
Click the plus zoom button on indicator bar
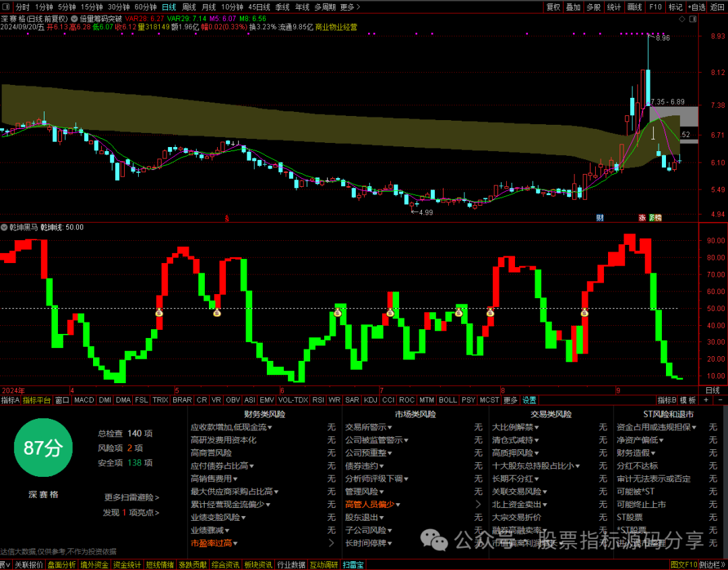tap(706, 400)
